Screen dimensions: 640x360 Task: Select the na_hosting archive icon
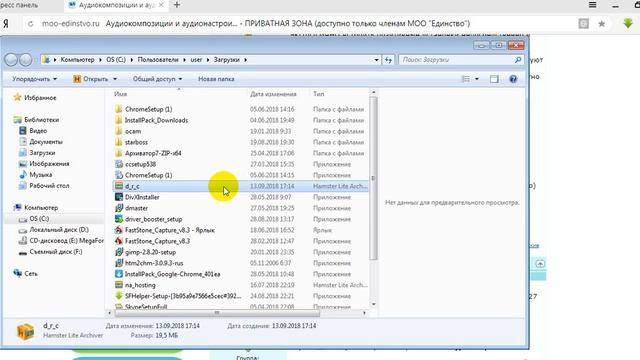pos(119,285)
